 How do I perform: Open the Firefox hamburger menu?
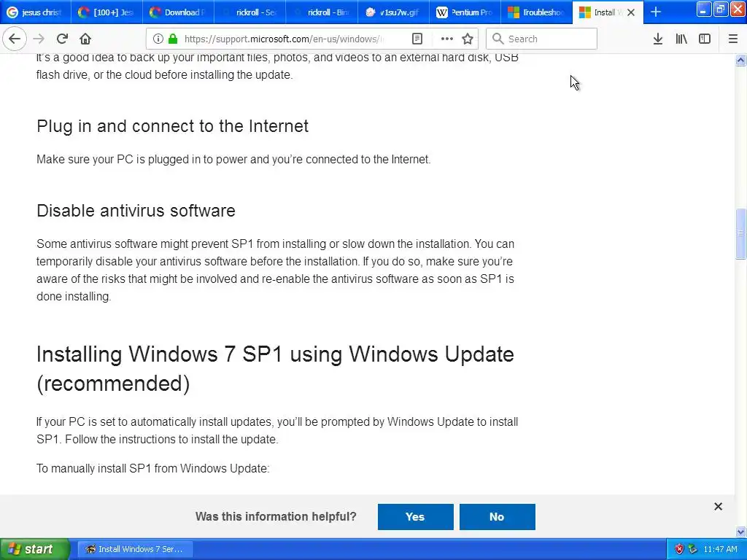(733, 39)
